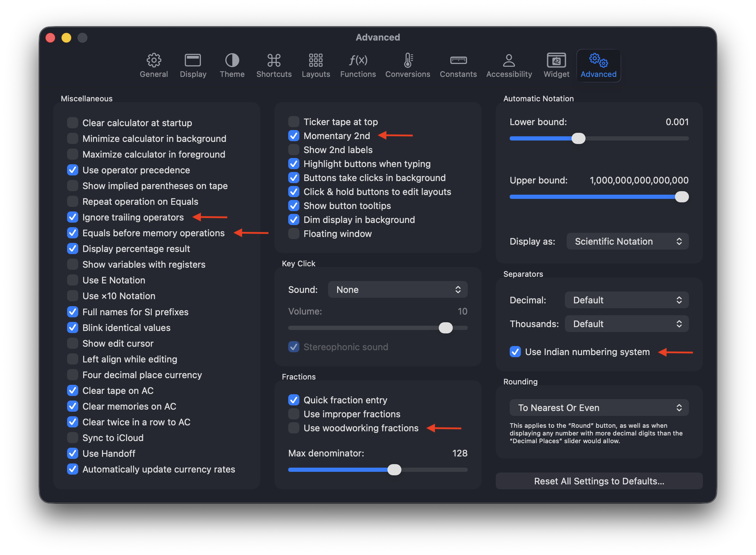Enable Sync to iCloud
756x555 pixels.
point(73,438)
